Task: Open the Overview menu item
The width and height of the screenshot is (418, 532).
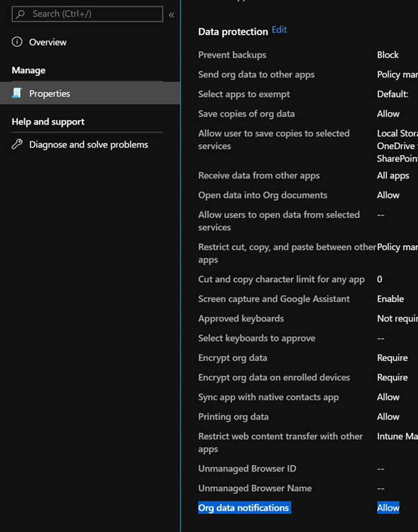Action: 48,42
